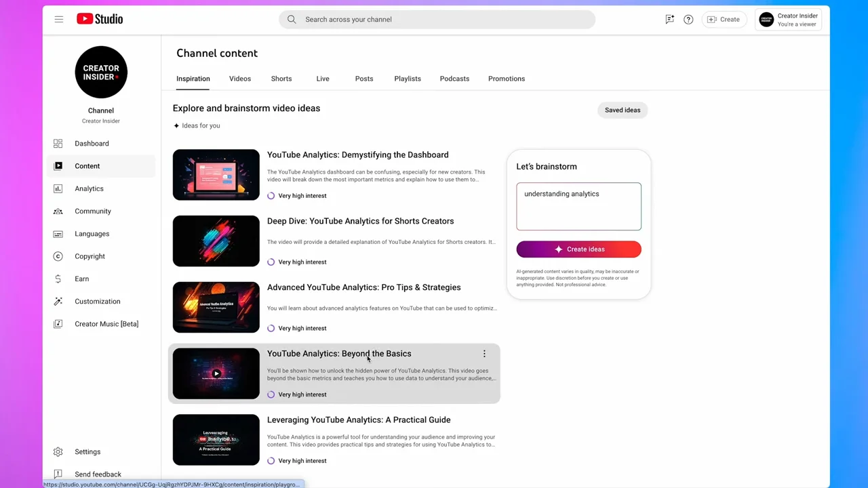Viewport: 868px width, 488px height.
Task: Click Very high interest under Advanced Analytics idea
Action: (302, 328)
